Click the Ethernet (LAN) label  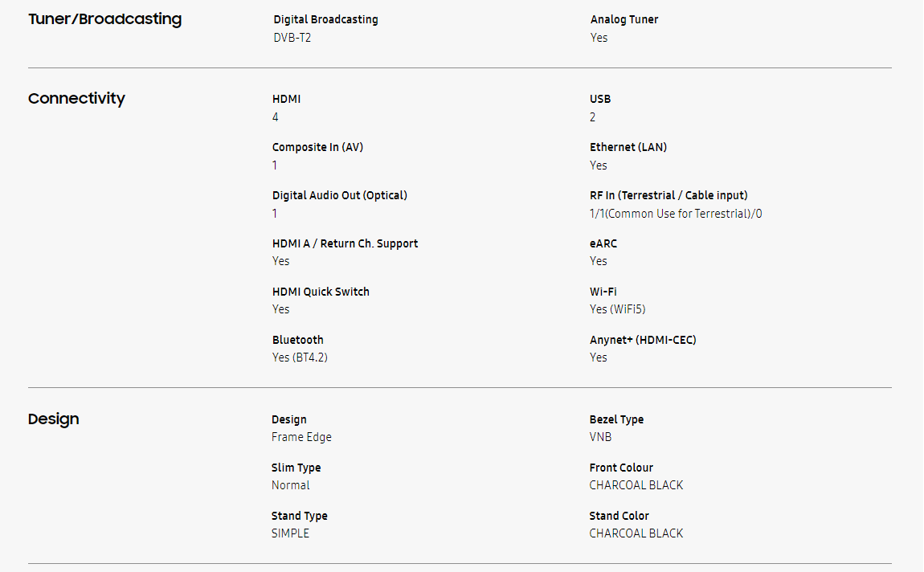point(628,147)
